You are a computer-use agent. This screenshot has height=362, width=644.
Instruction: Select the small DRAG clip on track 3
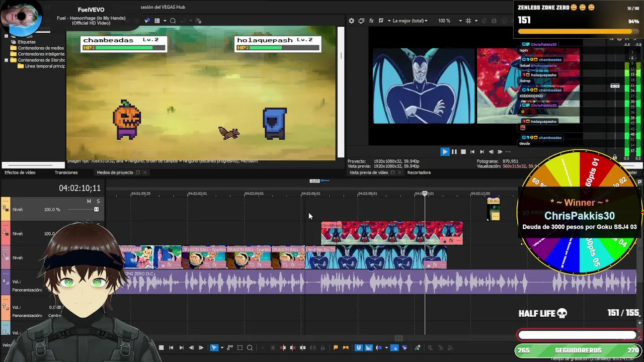494,209
